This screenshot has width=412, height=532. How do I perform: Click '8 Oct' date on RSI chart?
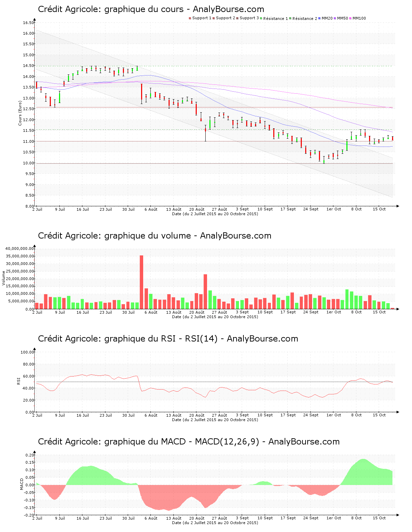(x=356, y=415)
